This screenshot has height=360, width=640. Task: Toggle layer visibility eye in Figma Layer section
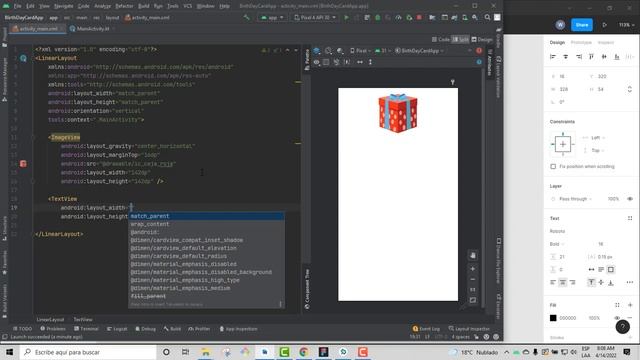630,199
